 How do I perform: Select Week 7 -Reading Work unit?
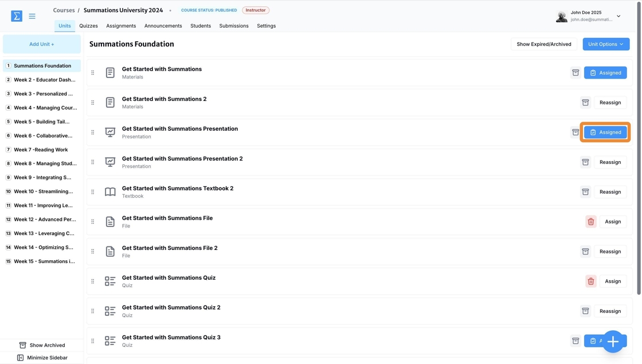[42, 150]
